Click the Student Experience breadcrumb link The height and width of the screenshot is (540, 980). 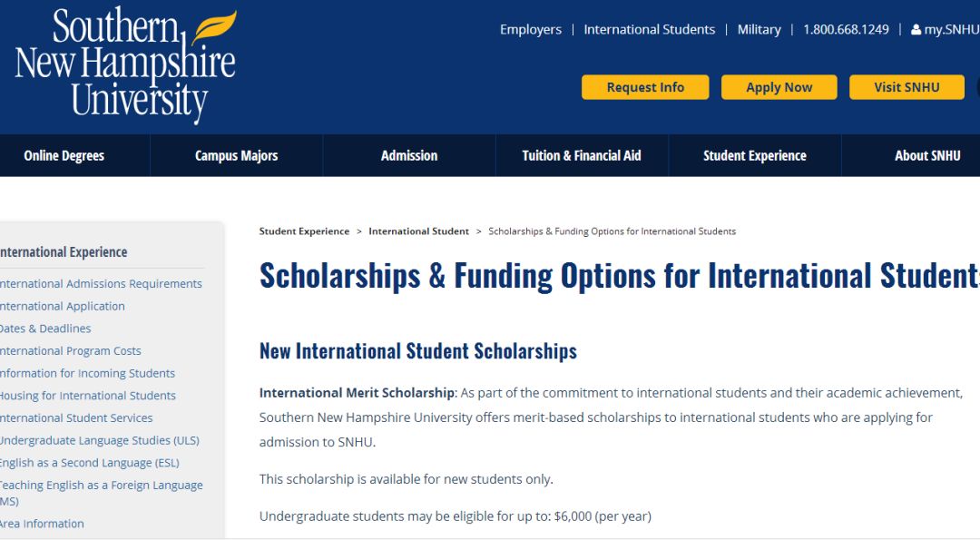pyautogui.click(x=304, y=231)
